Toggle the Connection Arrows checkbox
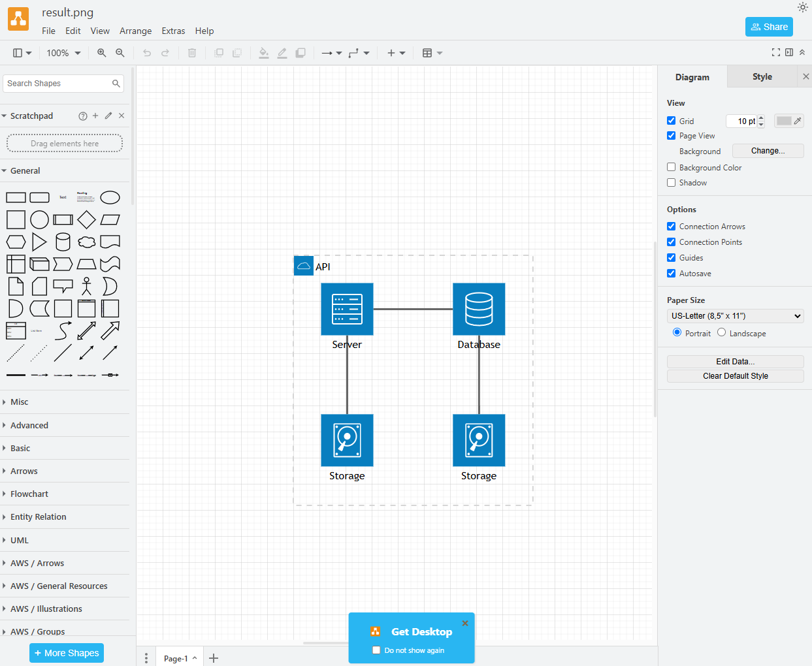Screen dimensions: 812x666 671,227
